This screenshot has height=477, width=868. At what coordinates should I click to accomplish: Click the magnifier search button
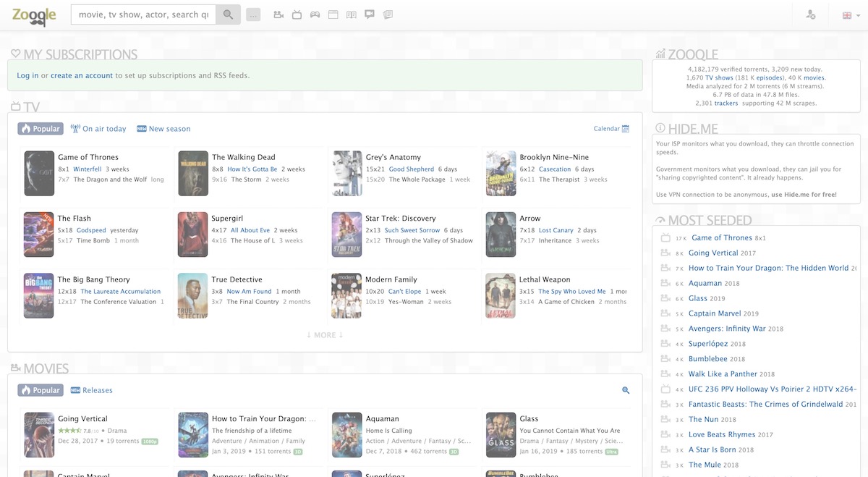pyautogui.click(x=228, y=14)
